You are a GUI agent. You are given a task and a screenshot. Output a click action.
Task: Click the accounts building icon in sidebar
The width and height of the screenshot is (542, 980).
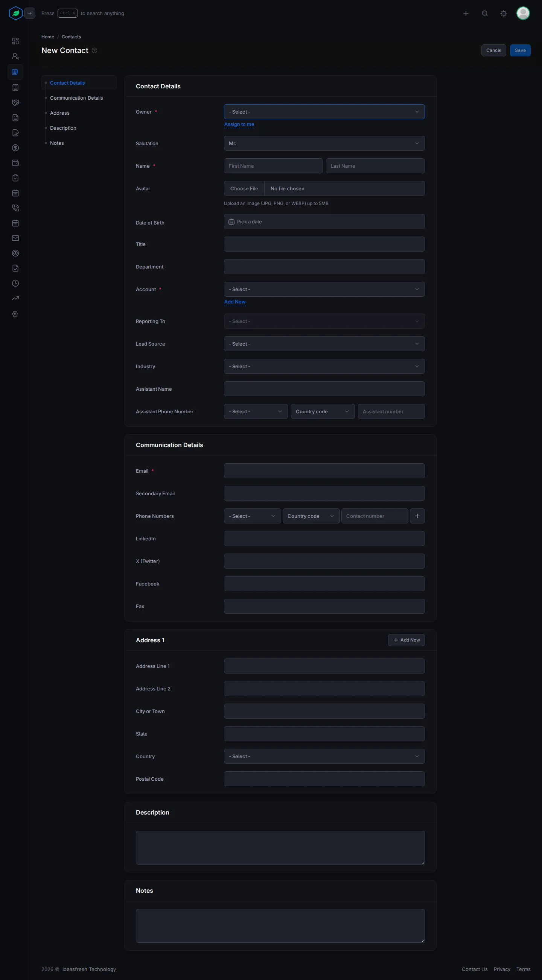(15, 88)
